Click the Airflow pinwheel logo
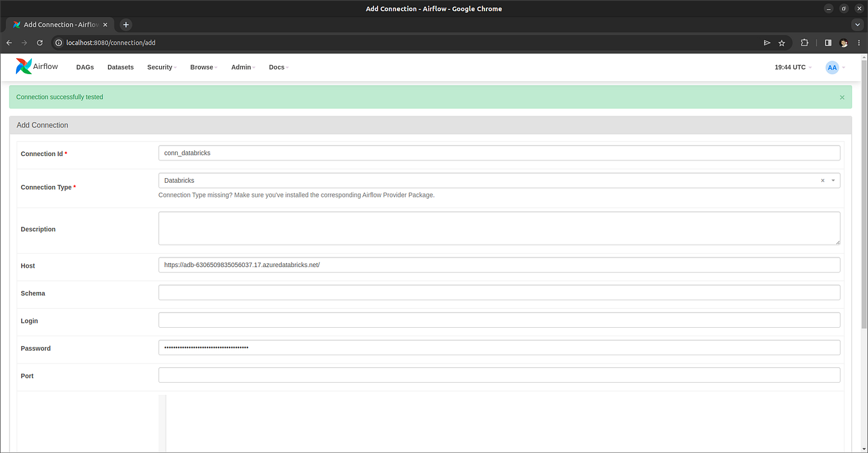Image resolution: width=868 pixels, height=453 pixels. pos(23,66)
